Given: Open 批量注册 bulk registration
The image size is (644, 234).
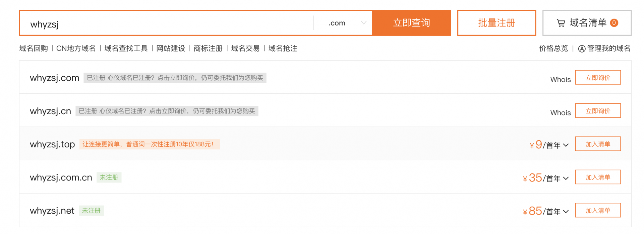Looking at the screenshot, I should click(x=496, y=23).
